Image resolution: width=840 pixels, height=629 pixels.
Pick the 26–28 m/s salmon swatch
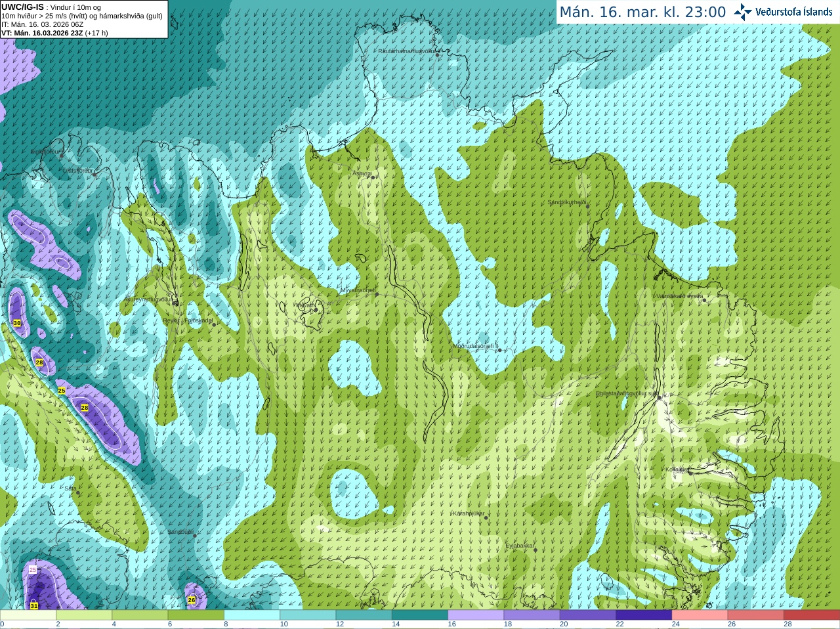coord(755,615)
